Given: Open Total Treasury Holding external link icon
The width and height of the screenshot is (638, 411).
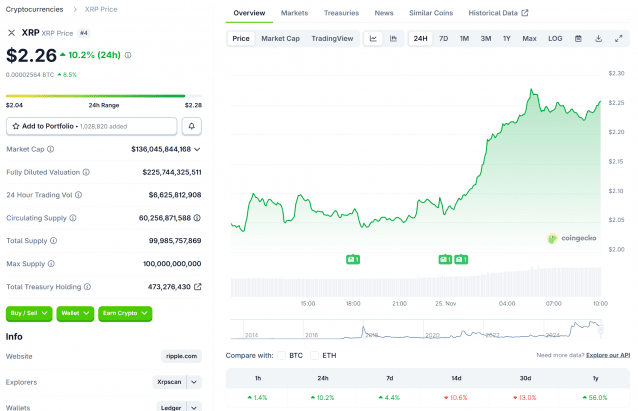Looking at the screenshot, I should (x=197, y=287).
